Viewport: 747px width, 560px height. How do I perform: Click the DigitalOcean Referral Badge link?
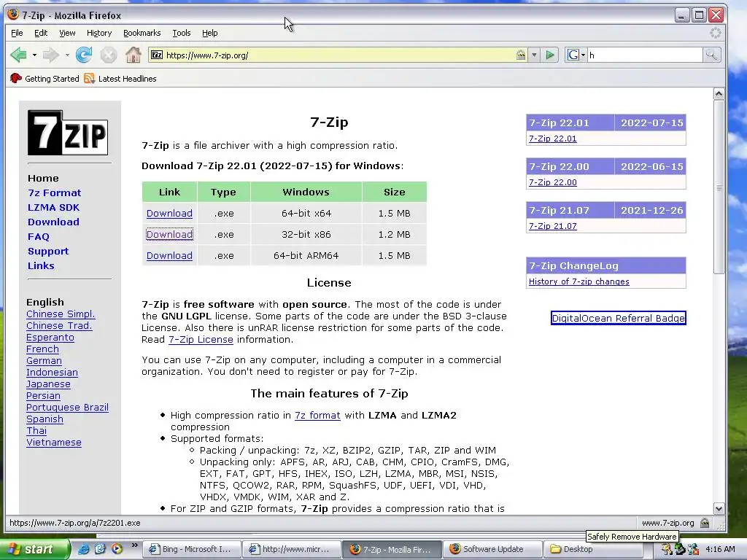click(619, 318)
